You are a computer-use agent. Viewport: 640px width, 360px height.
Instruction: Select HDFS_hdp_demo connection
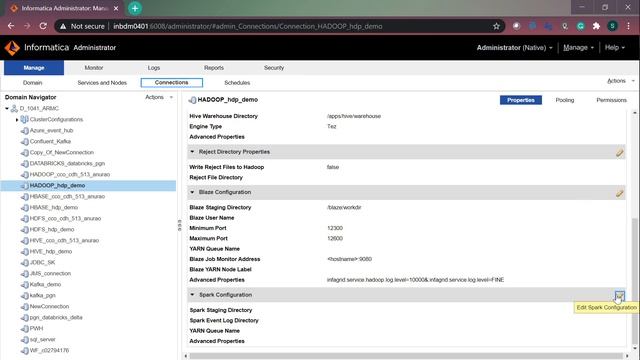click(52, 230)
